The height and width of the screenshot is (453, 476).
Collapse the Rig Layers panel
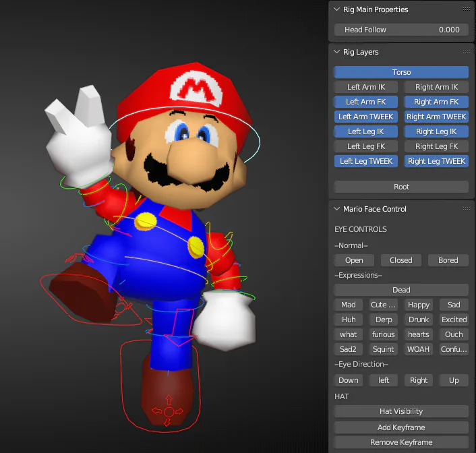(x=336, y=52)
